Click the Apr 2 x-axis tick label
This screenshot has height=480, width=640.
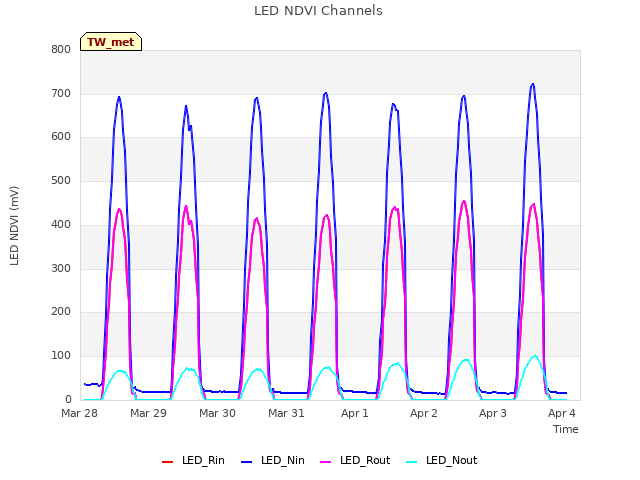click(424, 413)
